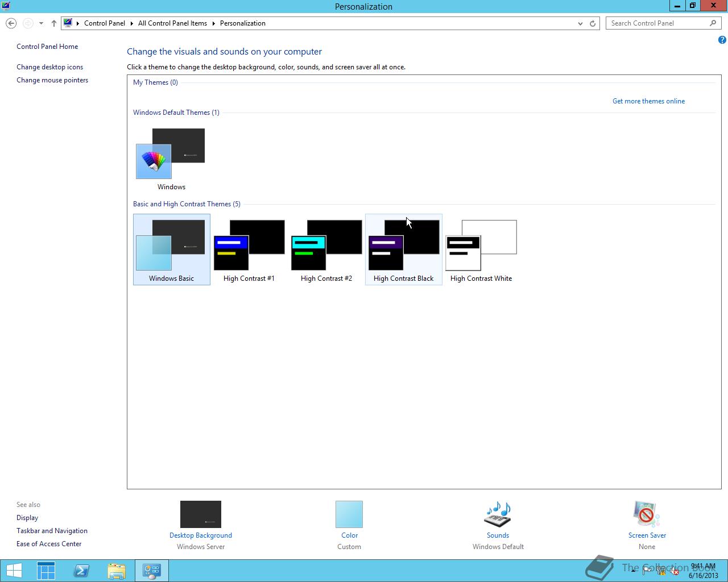Select the High Contrast #2 theme
Screen dimensions: 728x582
(x=326, y=250)
